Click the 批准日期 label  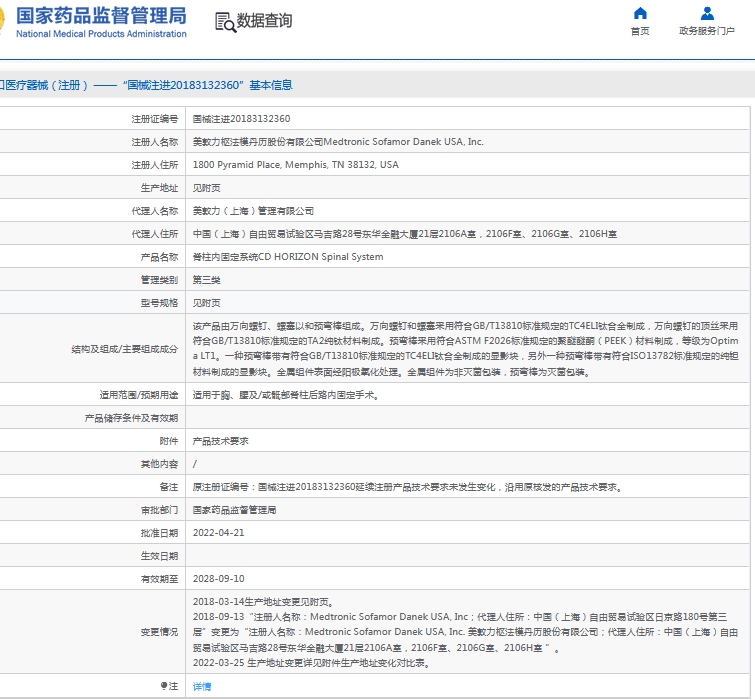point(159,532)
